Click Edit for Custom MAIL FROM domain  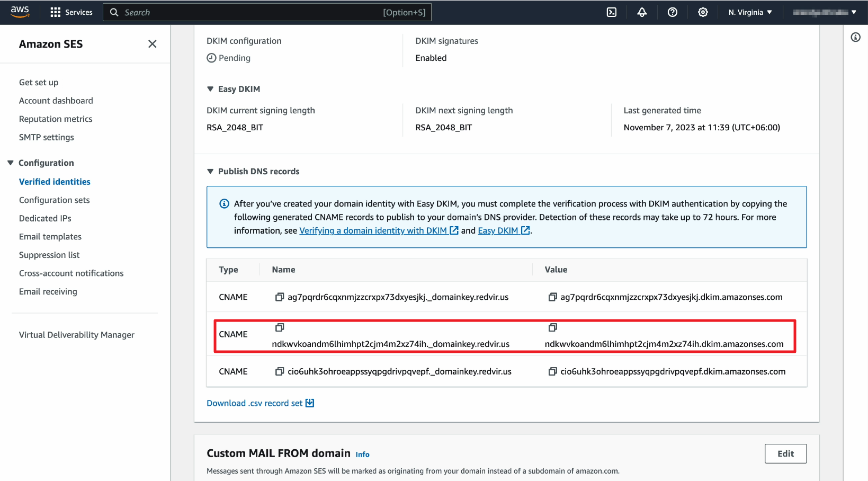785,453
